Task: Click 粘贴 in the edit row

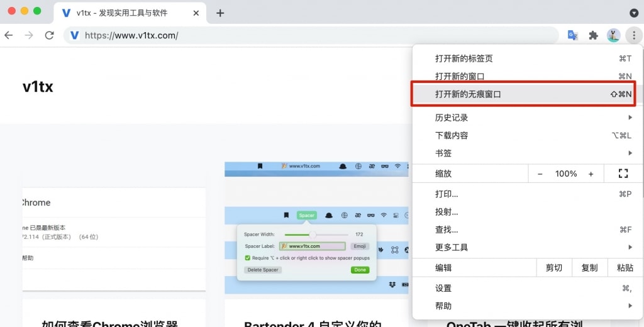Action: coord(625,268)
